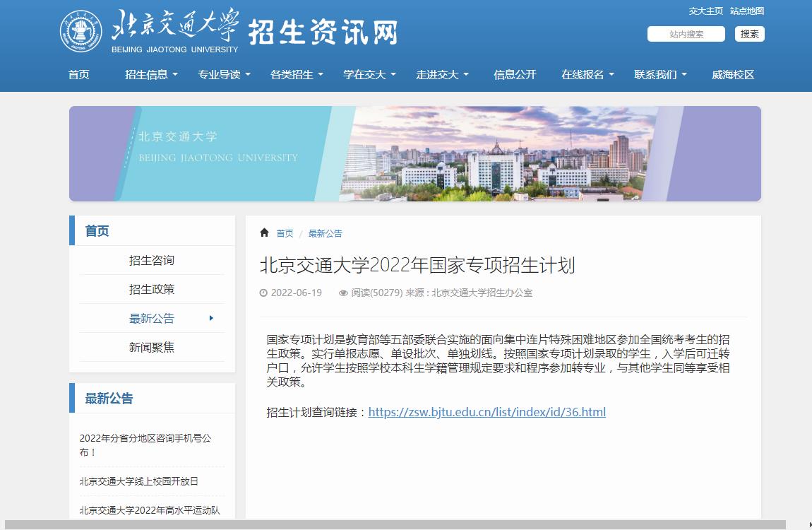This screenshot has height=530, width=812.
Task: Open the 走进交大 dropdown menu
Action: click(x=442, y=75)
